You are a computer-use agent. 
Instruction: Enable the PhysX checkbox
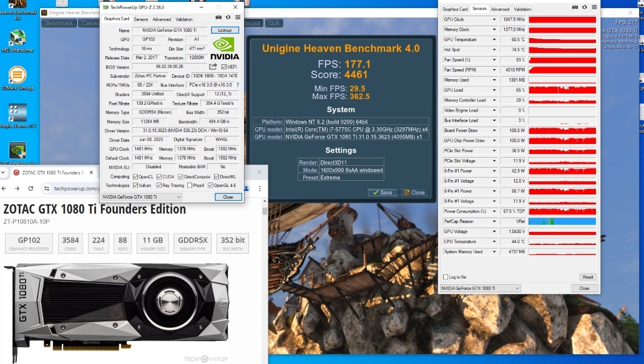coord(189,186)
